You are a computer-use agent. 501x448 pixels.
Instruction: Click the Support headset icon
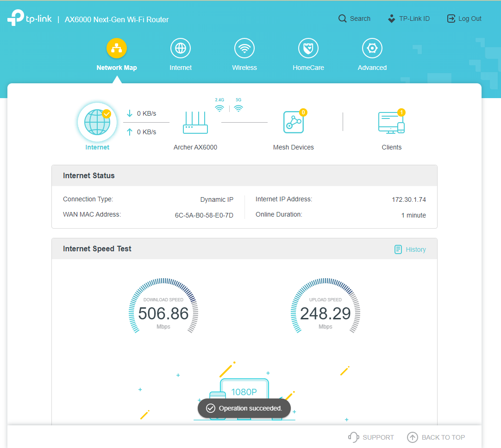353,437
